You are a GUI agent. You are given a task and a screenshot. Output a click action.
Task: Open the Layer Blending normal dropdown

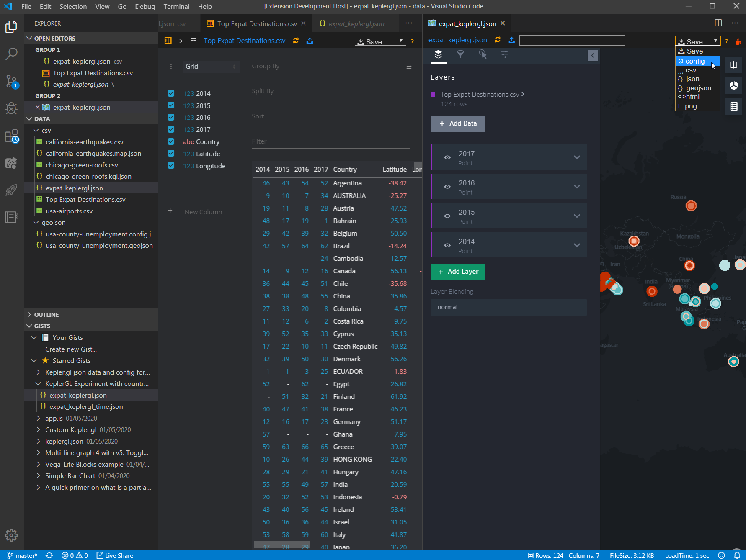pos(509,307)
